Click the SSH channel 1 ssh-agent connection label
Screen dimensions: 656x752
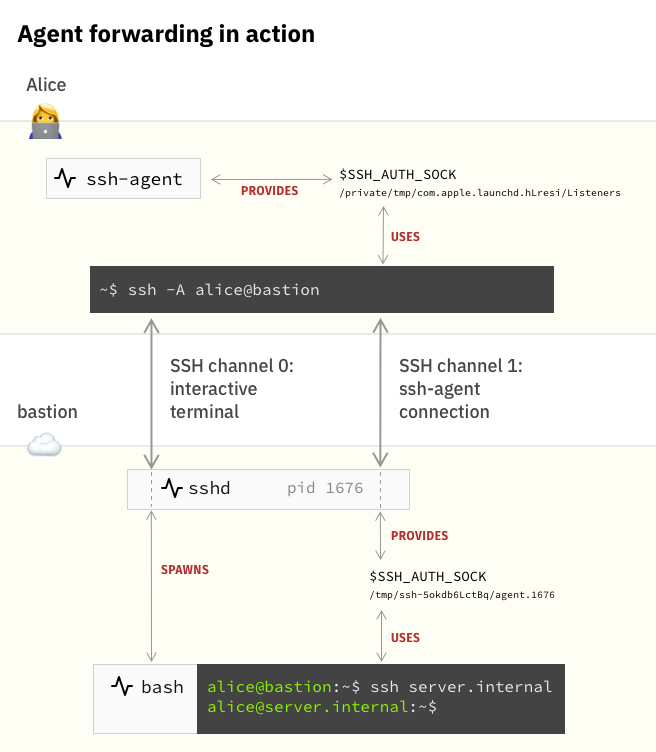pos(460,388)
